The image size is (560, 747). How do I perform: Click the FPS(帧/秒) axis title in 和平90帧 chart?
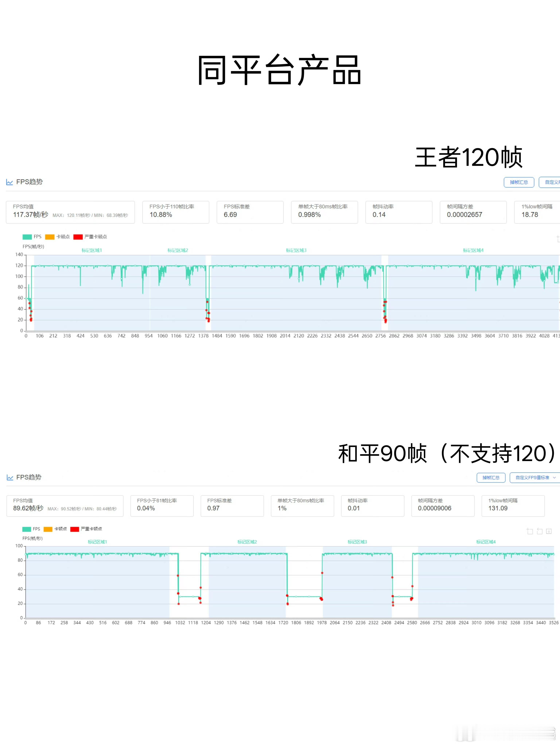[32, 538]
